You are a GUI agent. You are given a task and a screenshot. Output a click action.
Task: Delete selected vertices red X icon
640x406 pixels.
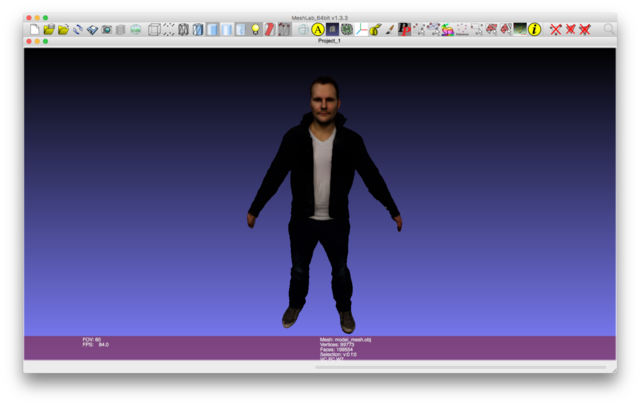click(556, 29)
